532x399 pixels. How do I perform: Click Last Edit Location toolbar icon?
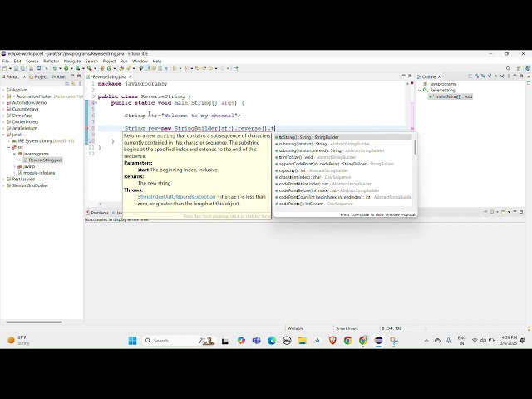pos(198,68)
